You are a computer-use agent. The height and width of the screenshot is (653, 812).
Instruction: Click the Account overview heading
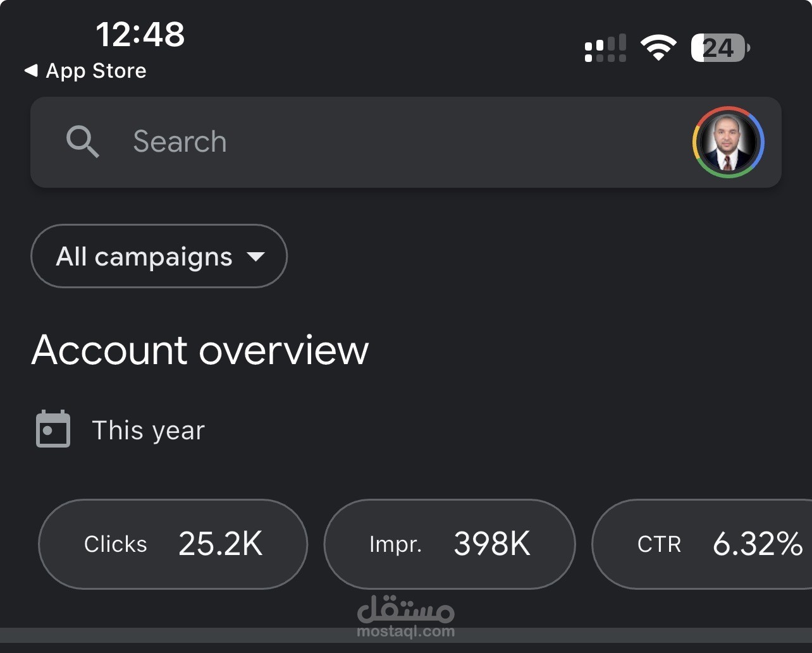(200, 350)
